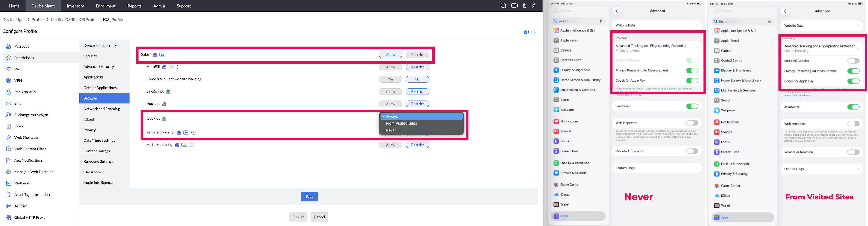This screenshot has height=226, width=868.
Task: Click the info icon beside AutoFill
Action: [179, 67]
